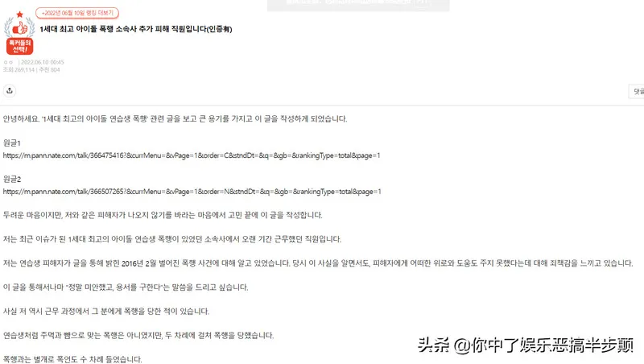The height and width of the screenshot is (364, 644).
Task: Click the view count '조회 269,114'
Action: point(19,70)
